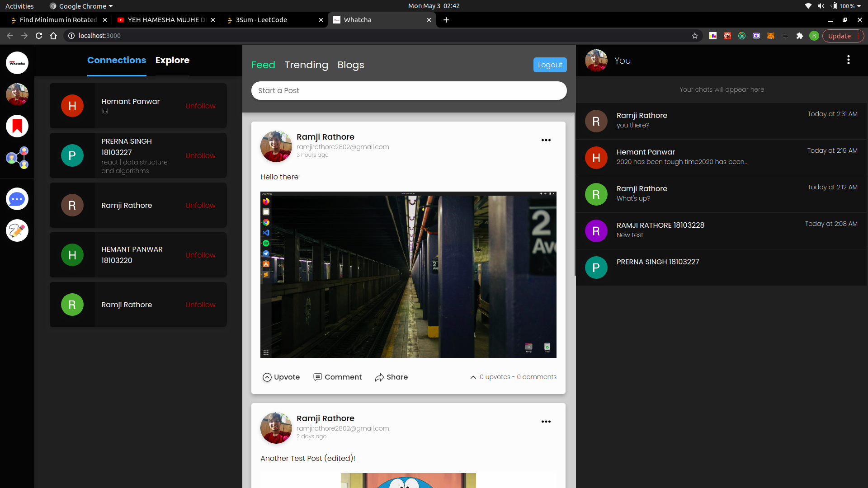This screenshot has height=488, width=868.
Task: Open three-dot options on Hello there post
Action: click(546, 140)
